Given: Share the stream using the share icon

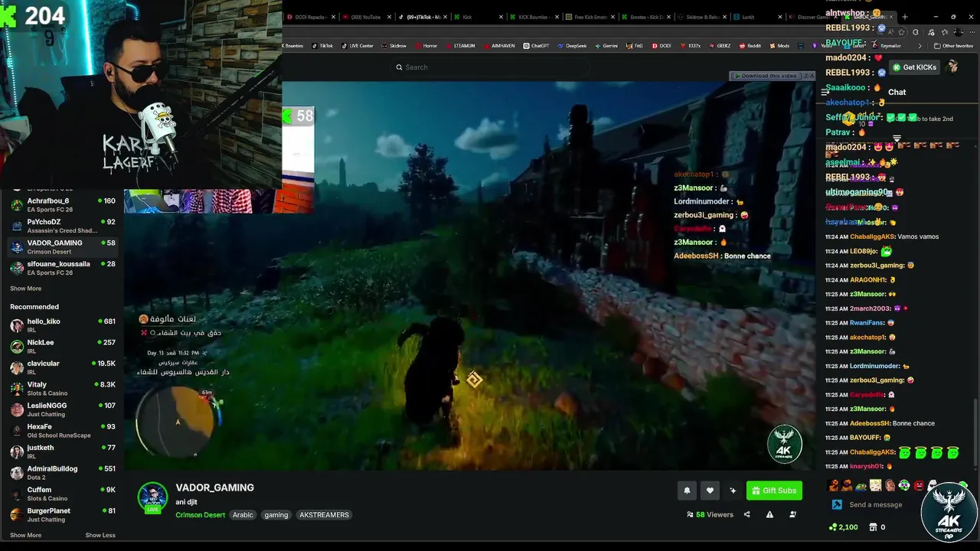Looking at the screenshot, I should coord(746,514).
